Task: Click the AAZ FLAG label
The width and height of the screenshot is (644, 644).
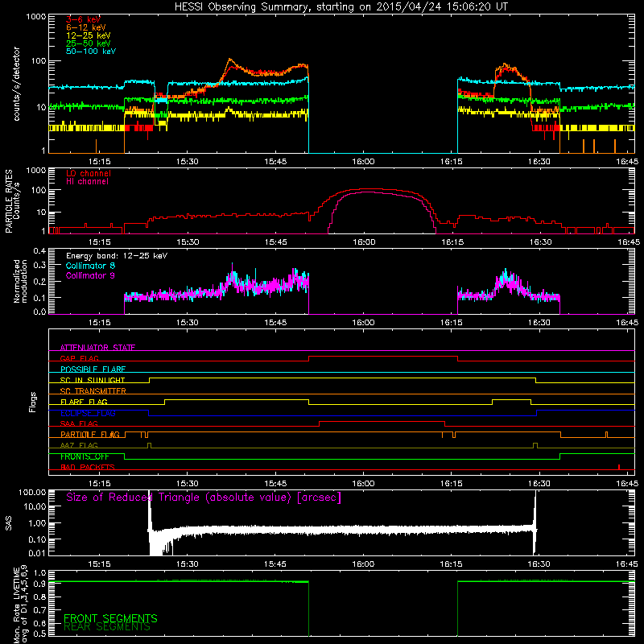Action: pyautogui.click(x=79, y=445)
